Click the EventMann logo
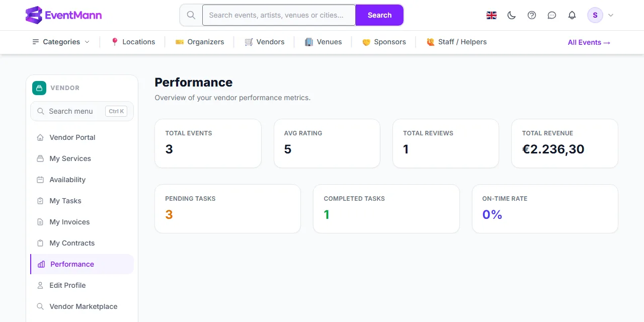644x322 pixels. (x=63, y=15)
